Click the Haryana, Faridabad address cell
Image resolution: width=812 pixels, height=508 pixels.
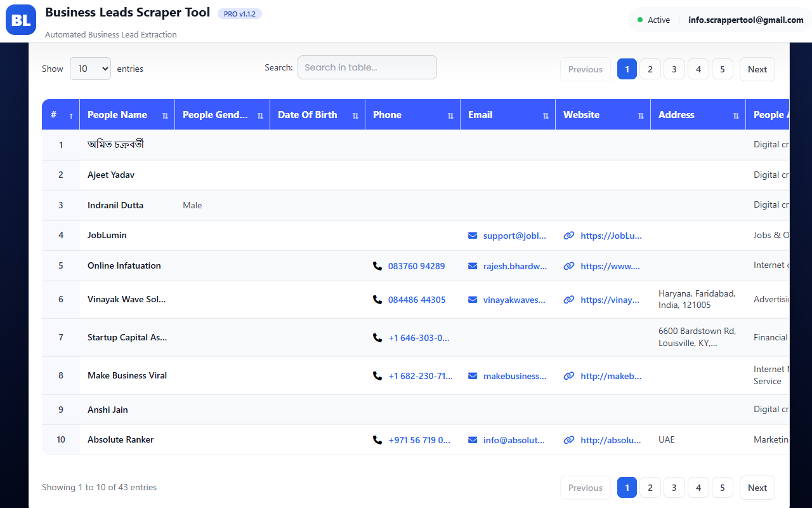click(697, 299)
